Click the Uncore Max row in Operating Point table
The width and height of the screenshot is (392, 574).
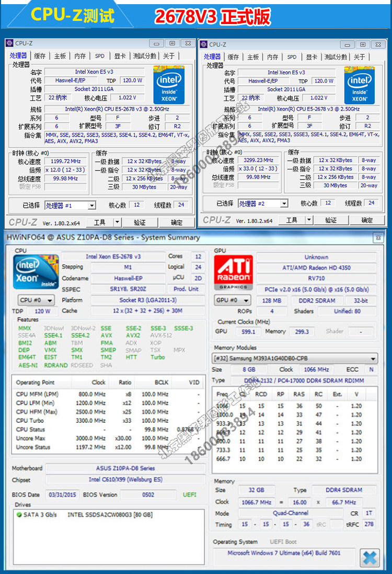(108, 438)
